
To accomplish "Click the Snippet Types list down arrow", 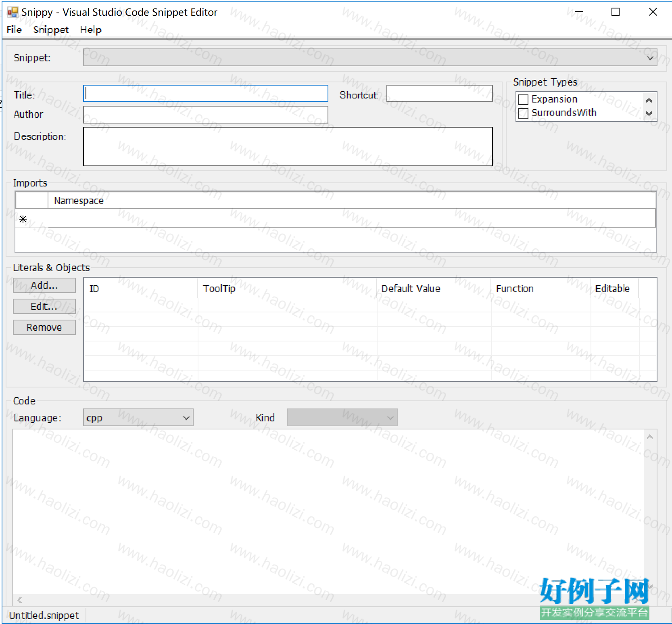I will pos(649,114).
